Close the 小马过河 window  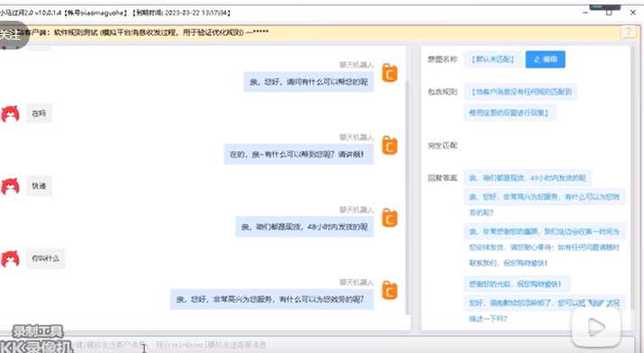coord(633,13)
